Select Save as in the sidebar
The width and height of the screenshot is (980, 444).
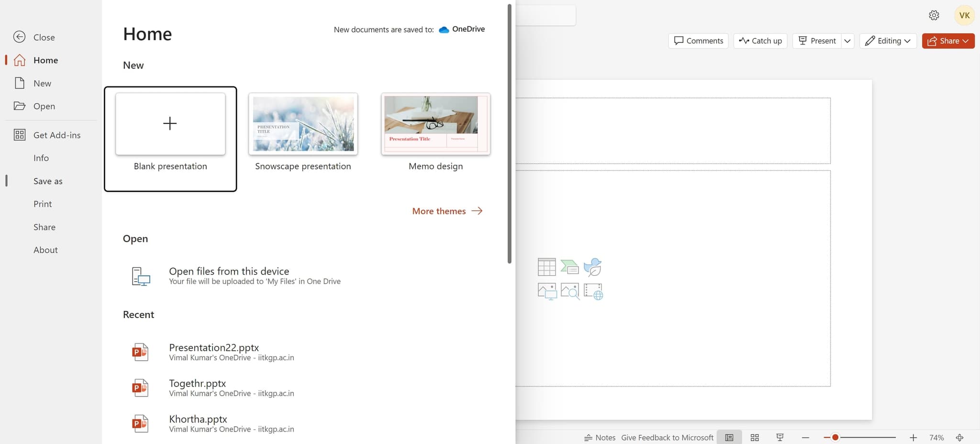tap(48, 181)
